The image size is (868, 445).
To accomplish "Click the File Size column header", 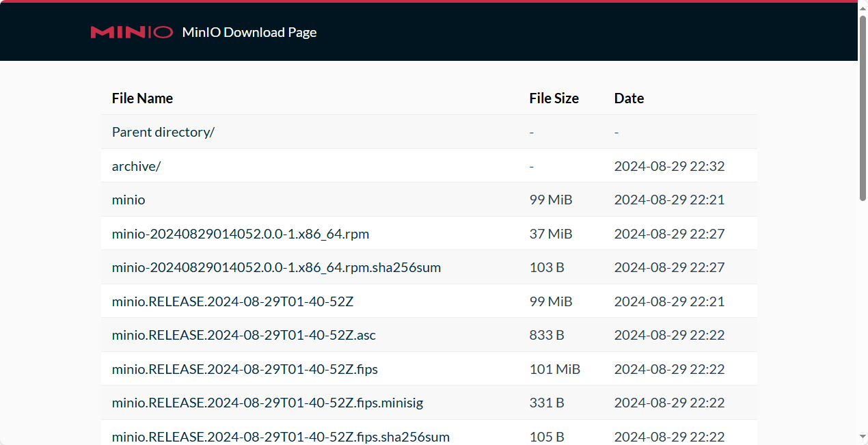I will (x=554, y=98).
